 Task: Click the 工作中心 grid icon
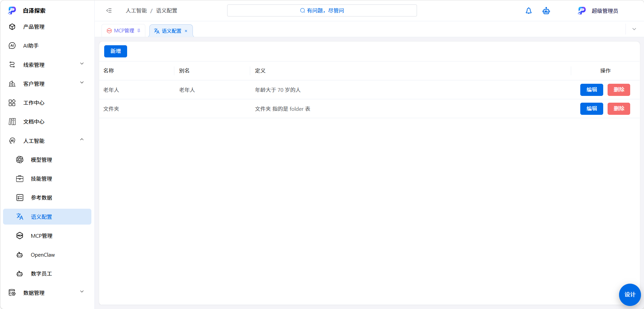12,103
